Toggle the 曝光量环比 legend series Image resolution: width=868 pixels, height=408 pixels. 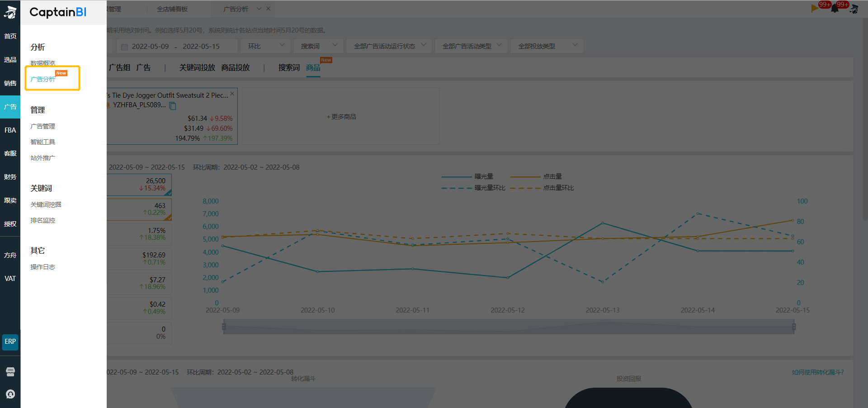coord(473,188)
